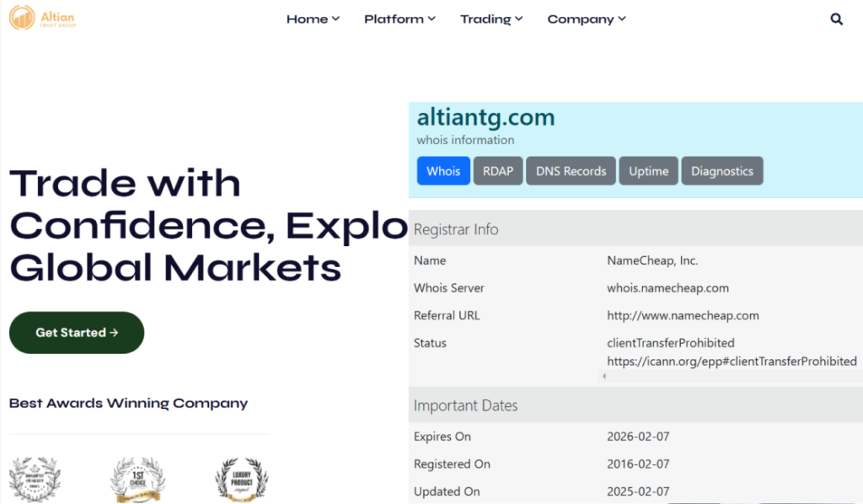Click the whois information subtitle
The width and height of the screenshot is (863, 504).
465,140
